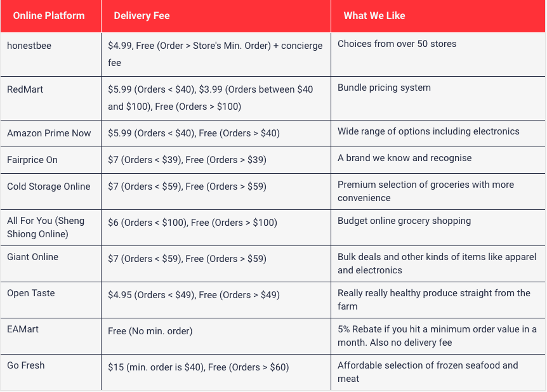Click 'Choices from over 50 stores' text
The image size is (547, 392).
397,44
